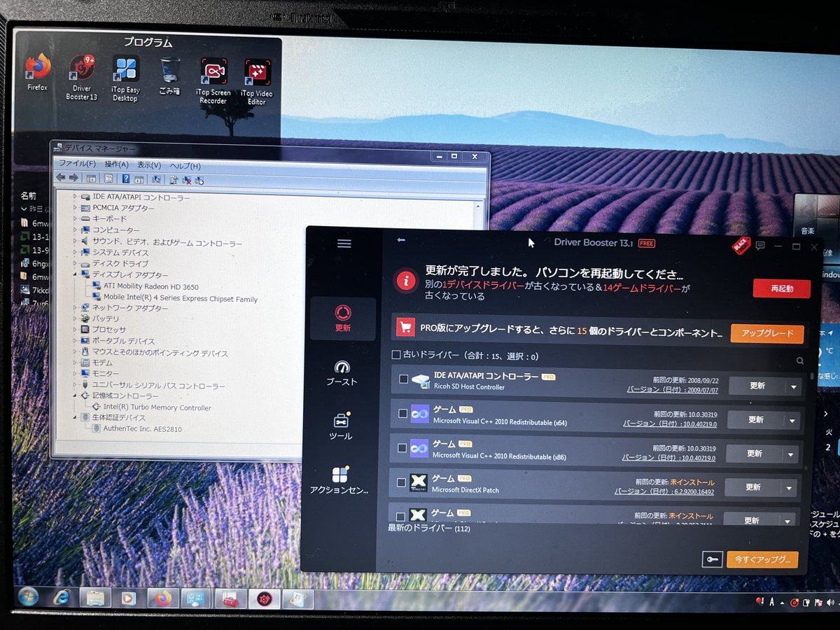Select the 更新 section in sidebar

(x=343, y=318)
